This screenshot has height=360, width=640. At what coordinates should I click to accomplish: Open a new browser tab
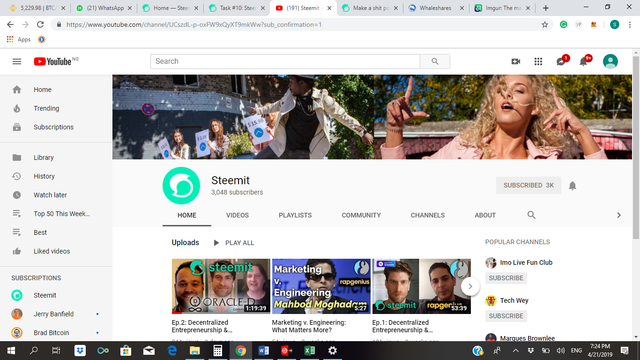click(545, 8)
